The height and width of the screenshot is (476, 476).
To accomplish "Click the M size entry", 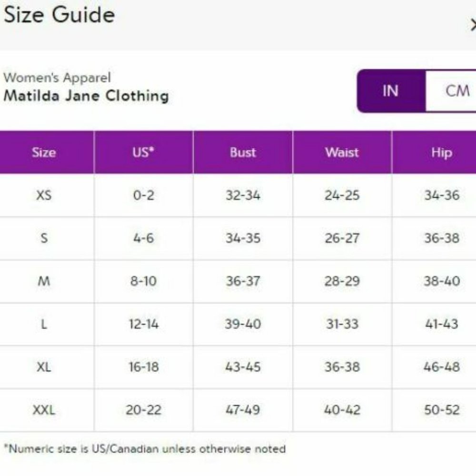I will pyautogui.click(x=44, y=281).
